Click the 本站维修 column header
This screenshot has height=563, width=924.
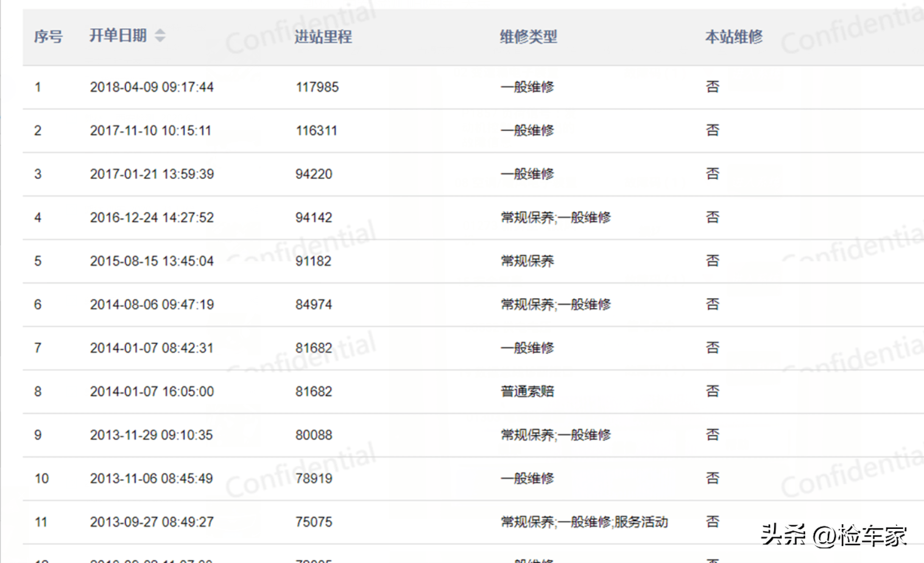coord(734,37)
